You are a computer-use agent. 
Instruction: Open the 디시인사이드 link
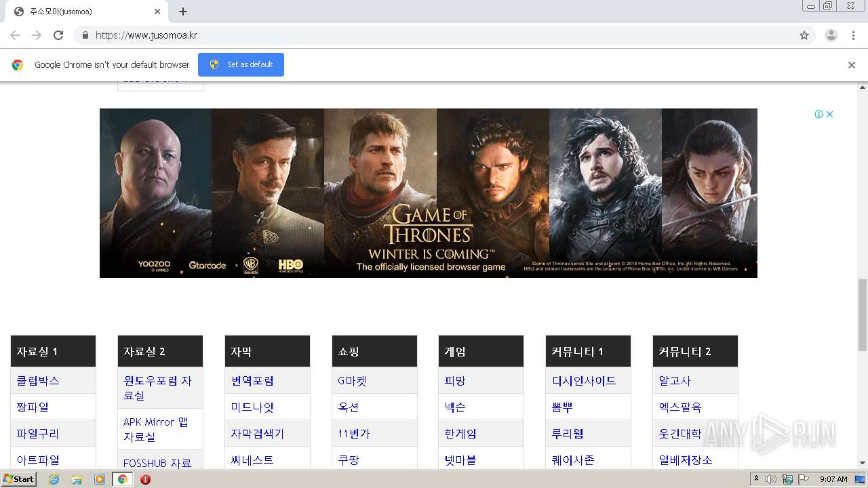(584, 381)
